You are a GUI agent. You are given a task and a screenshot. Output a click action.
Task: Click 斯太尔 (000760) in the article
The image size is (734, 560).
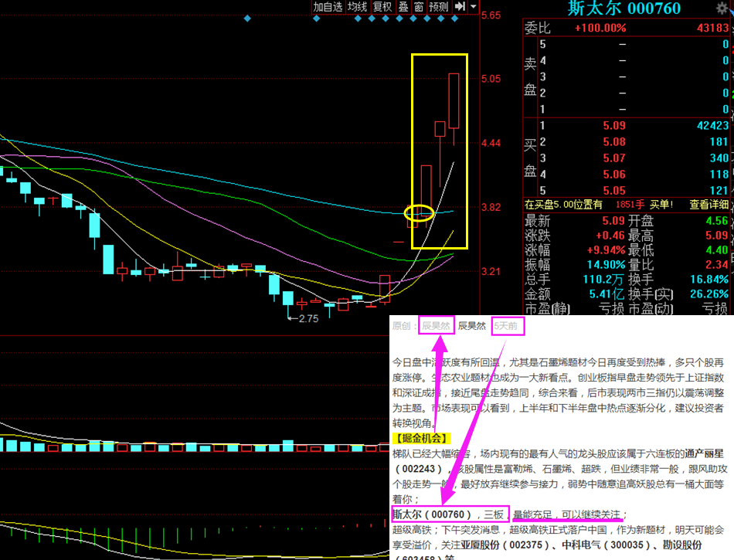pos(432,514)
